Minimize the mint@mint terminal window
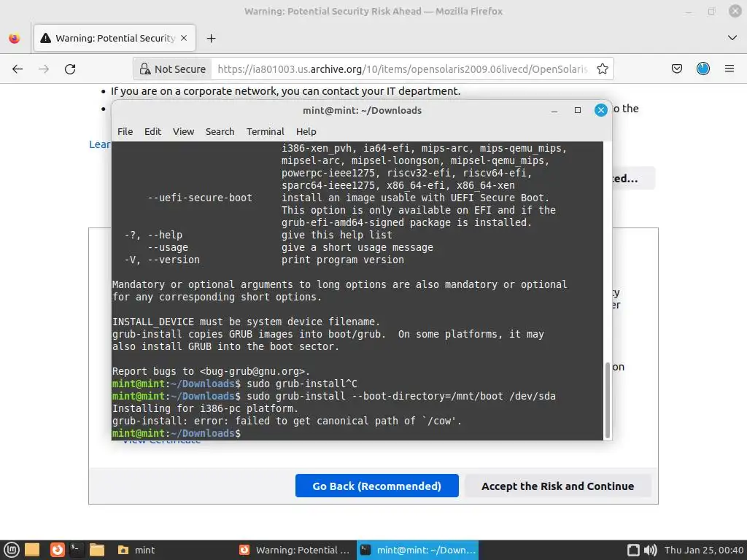Image resolution: width=747 pixels, height=560 pixels. pyautogui.click(x=554, y=111)
